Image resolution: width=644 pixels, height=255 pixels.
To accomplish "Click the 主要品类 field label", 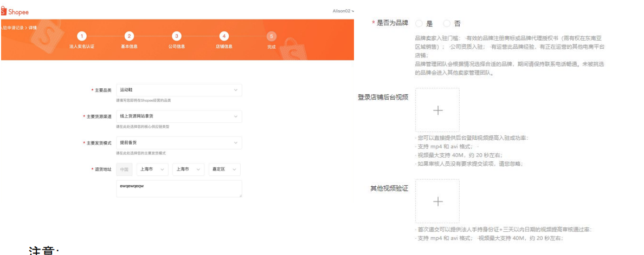I will 102,90.
